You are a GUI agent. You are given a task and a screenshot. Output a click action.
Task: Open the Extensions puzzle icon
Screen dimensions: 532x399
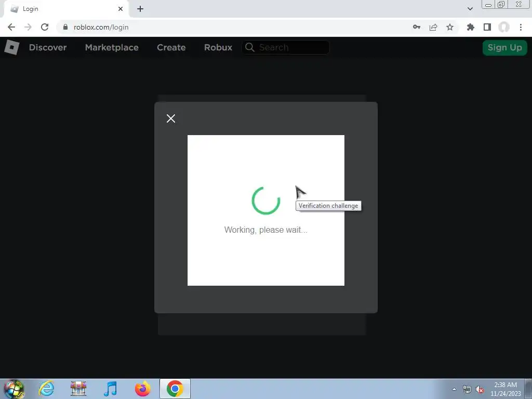pos(471,27)
